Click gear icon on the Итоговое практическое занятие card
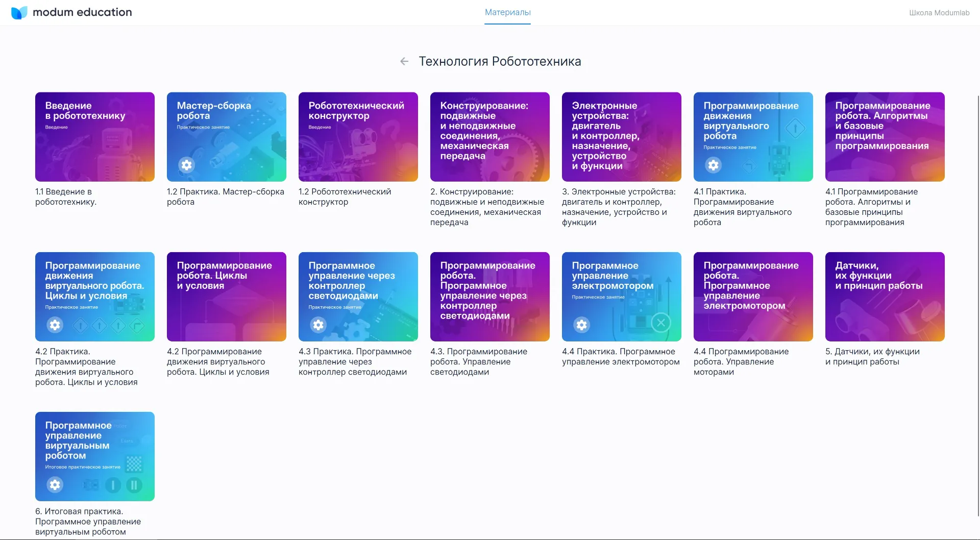Viewport: 980px width, 540px height. point(55,484)
